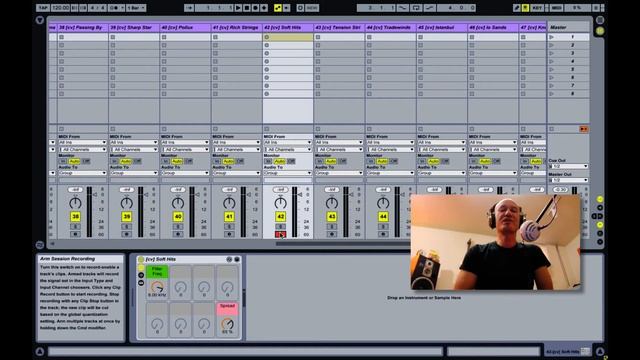640x360 pixels.
Task: Select the 42 [cv] Soft Hits track header
Action: (x=288, y=27)
